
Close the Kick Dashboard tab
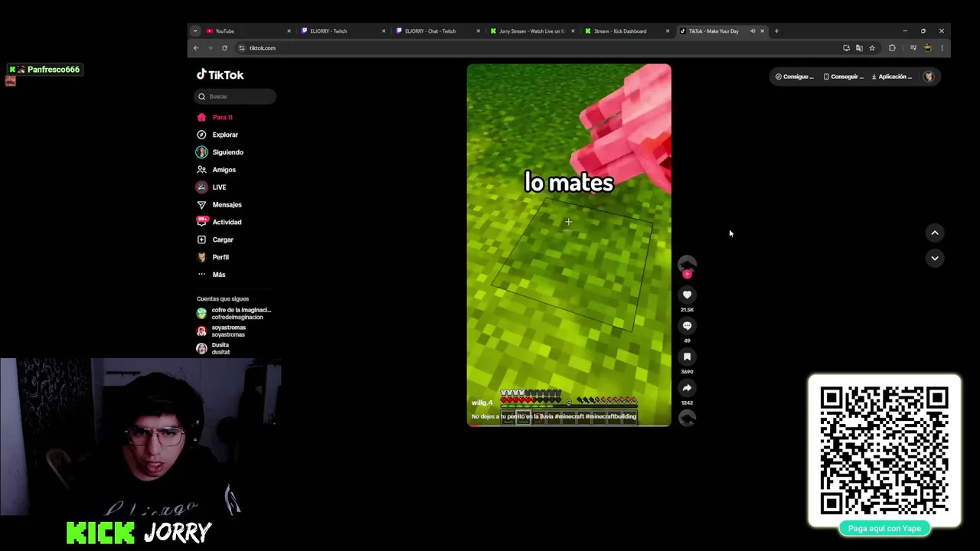pyautogui.click(x=668, y=31)
